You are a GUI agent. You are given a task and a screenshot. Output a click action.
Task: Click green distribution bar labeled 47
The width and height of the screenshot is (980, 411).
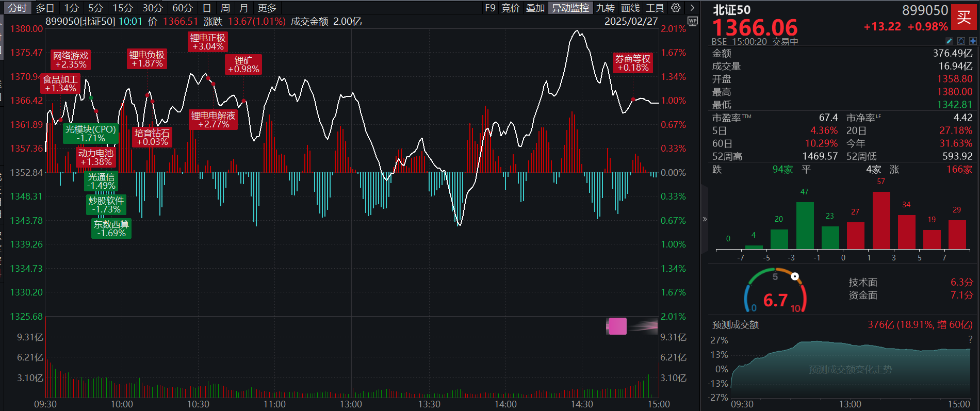[x=805, y=225]
